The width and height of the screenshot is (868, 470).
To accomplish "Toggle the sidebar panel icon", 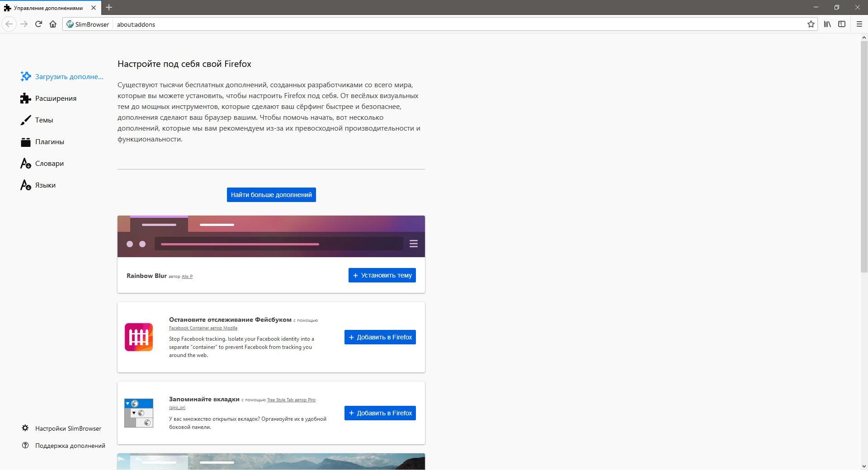I will [842, 24].
